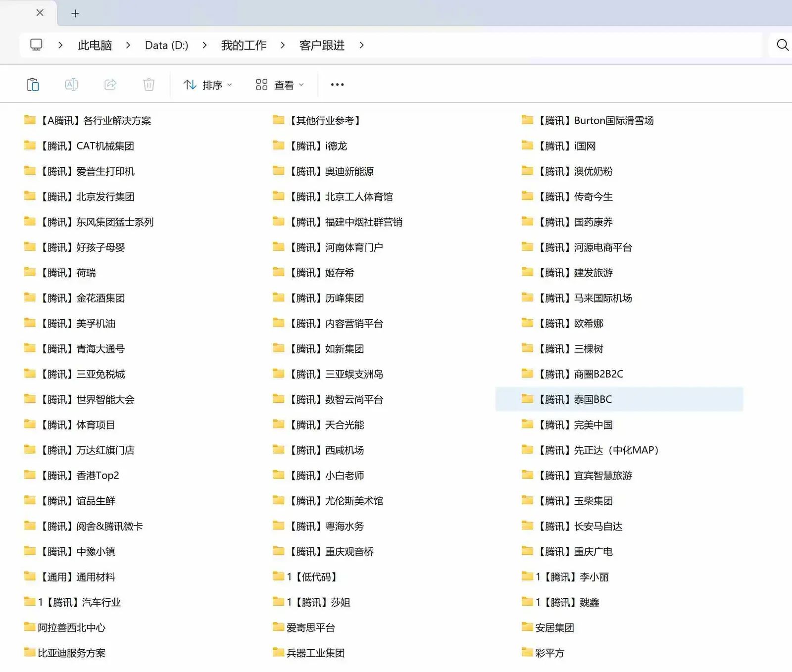Go to 此电脑 in breadcrumb

(x=95, y=46)
